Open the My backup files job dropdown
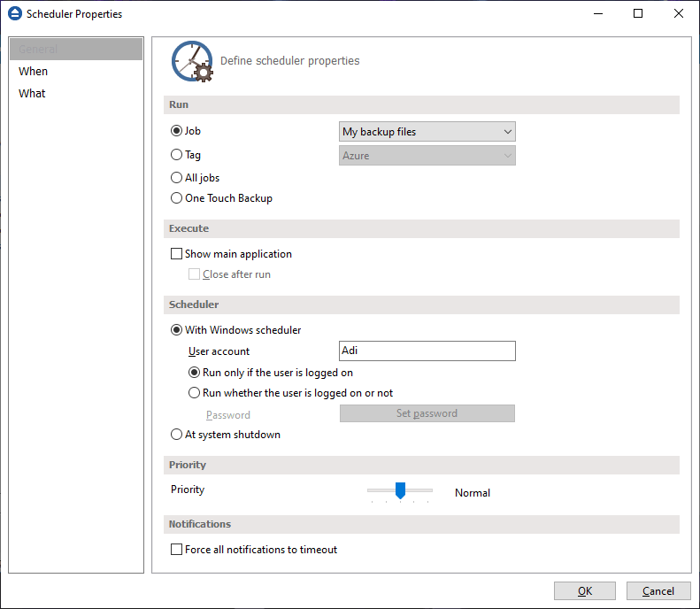Screen dimensions: 700x609 pyautogui.click(x=427, y=132)
